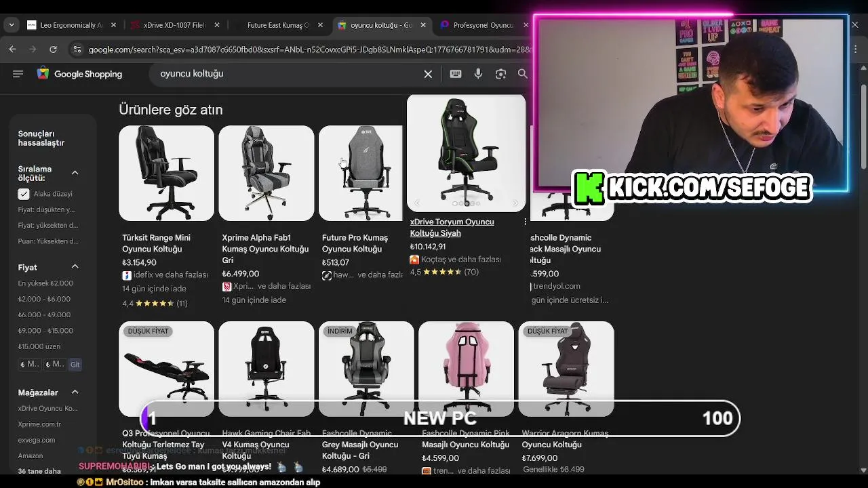Click Türksit Range Mini Oyuncu Koltuğu title
Screen dimensions: 868x488
click(156, 243)
